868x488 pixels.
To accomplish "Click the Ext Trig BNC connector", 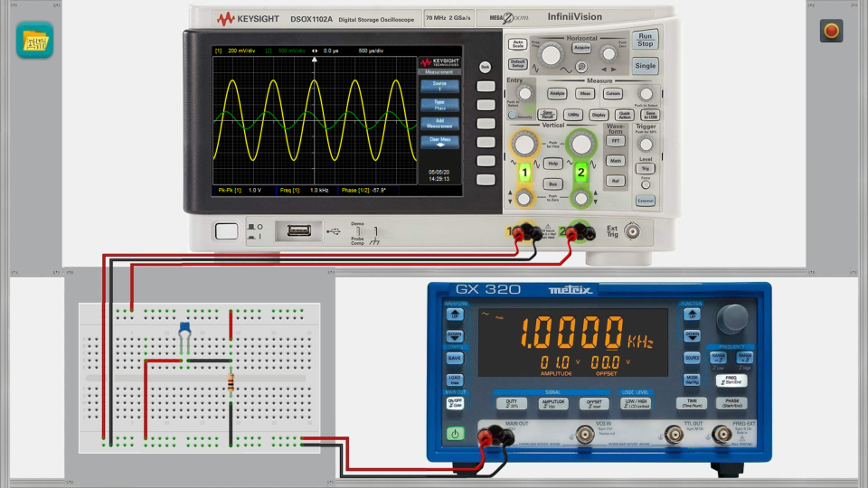I will pos(634,231).
